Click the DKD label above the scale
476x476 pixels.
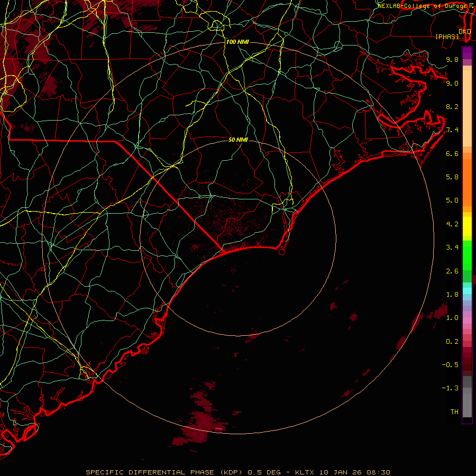pyautogui.click(x=464, y=32)
